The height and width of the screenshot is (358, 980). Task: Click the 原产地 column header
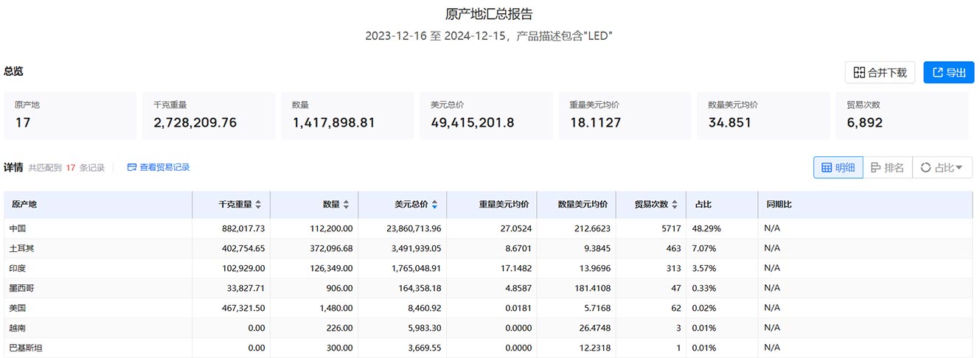pos(98,205)
